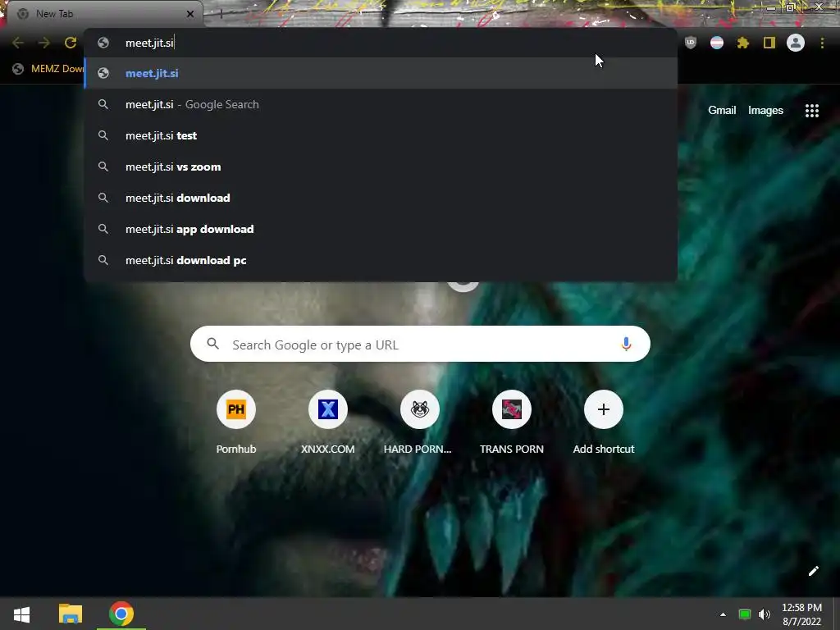The image size is (840, 630).
Task: Choose the "meet.jit.si vs zoom" suggestion
Action: coord(381,167)
